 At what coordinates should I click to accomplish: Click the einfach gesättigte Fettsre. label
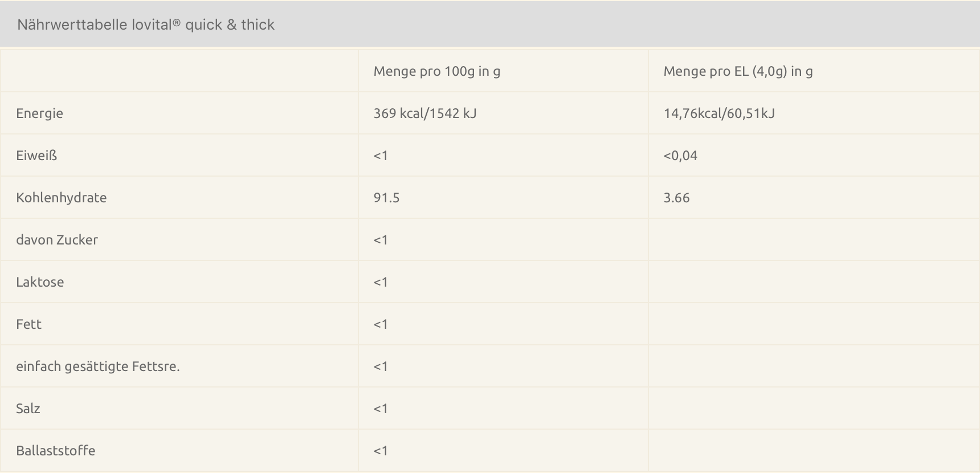(98, 366)
